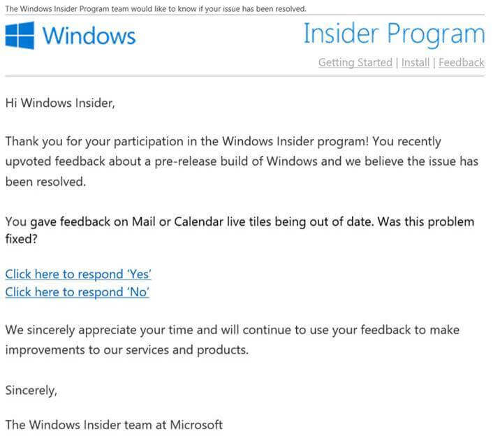Click here to respond 'Yes' link

pos(78,275)
